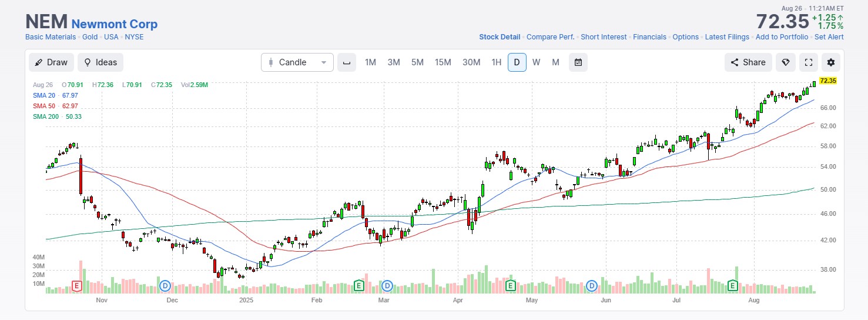Switch to monthly M timeframe
Screen dimensions: 868x320
point(555,62)
